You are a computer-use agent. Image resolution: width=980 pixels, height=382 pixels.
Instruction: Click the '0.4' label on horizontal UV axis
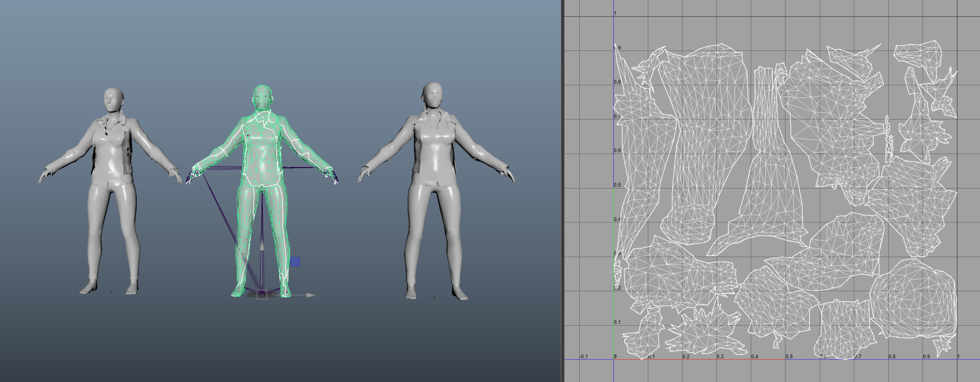pyautogui.click(x=755, y=357)
